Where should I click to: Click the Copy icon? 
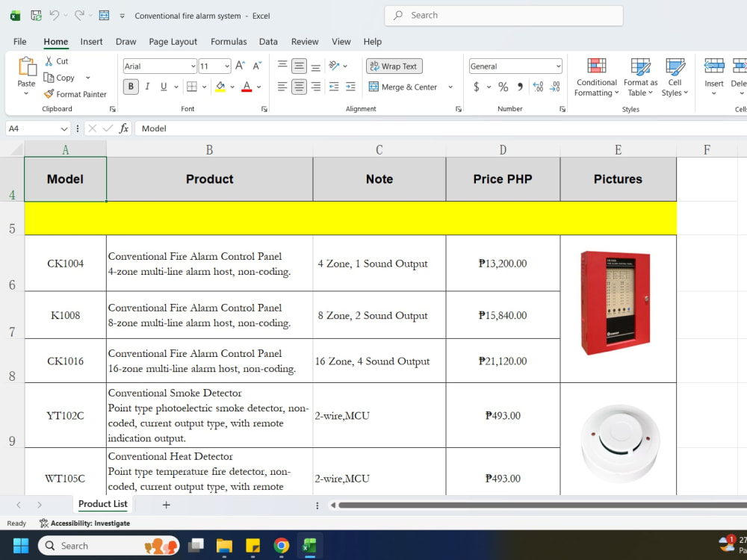[49, 77]
